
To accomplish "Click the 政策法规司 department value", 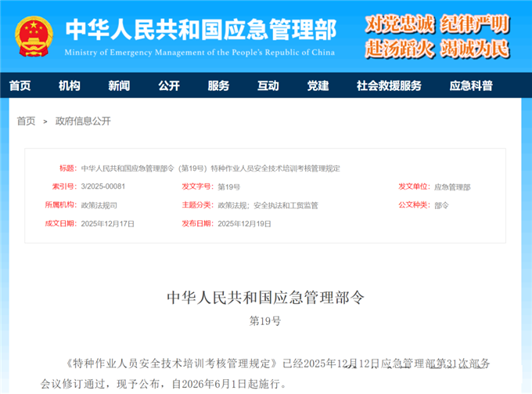I will click(99, 205).
